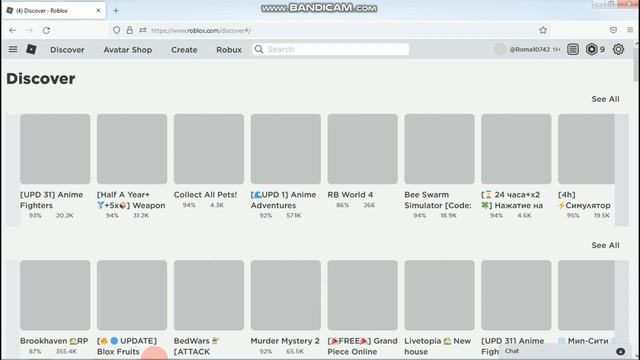Open the [4h] Симулятор game thumbnail
Image resolution: width=640 pixels, height=360 pixels.
(x=586, y=149)
